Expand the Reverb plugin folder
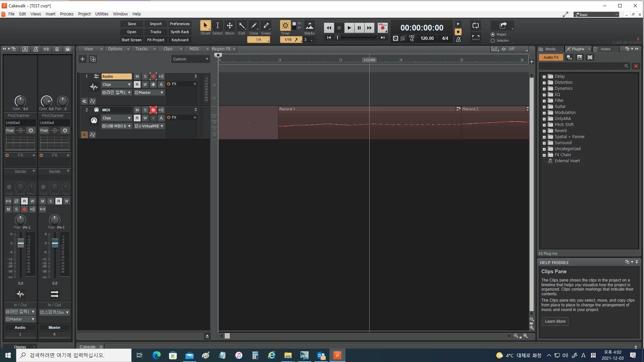 (544, 131)
